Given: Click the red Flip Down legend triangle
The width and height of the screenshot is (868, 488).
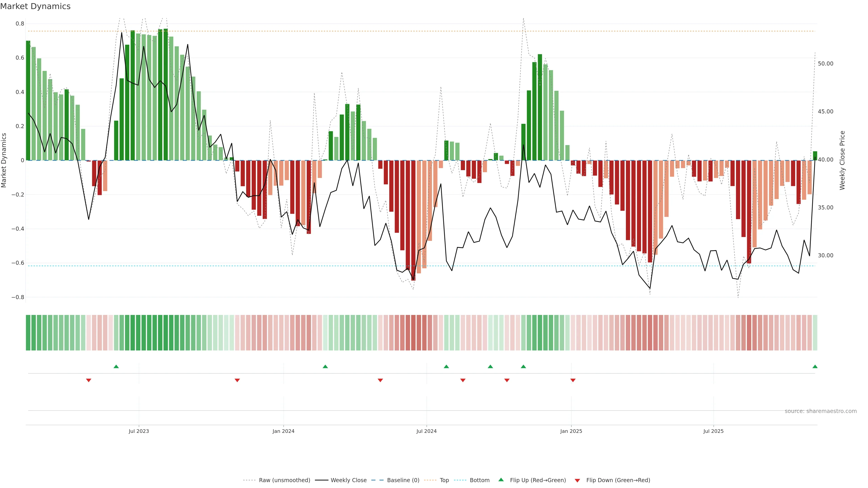Looking at the screenshot, I should click(x=577, y=480).
